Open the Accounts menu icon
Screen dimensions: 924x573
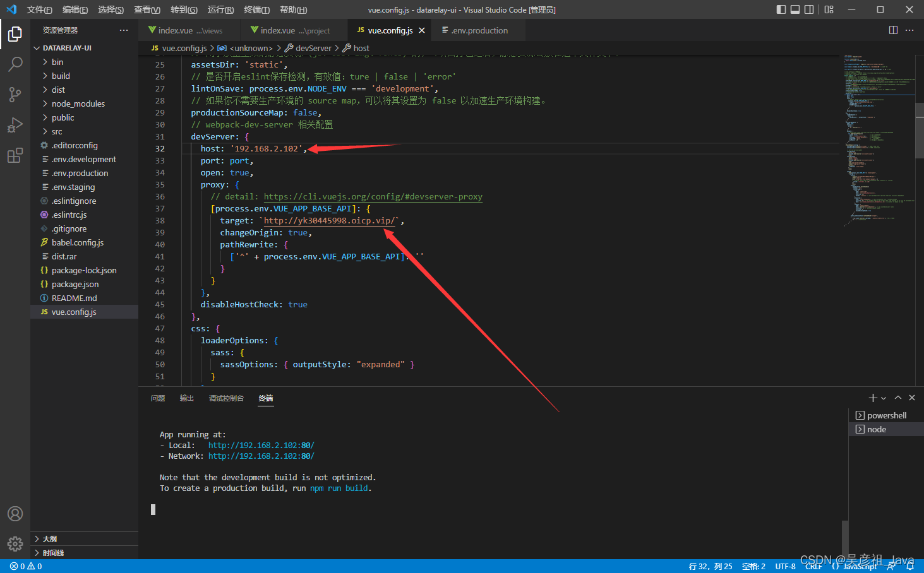point(15,514)
